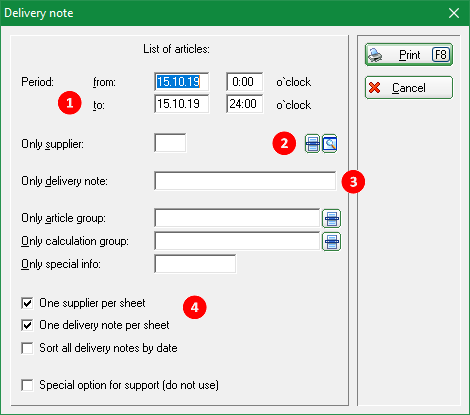Tick Special option for support checkbox
The height and width of the screenshot is (415, 470).
pos(27,385)
